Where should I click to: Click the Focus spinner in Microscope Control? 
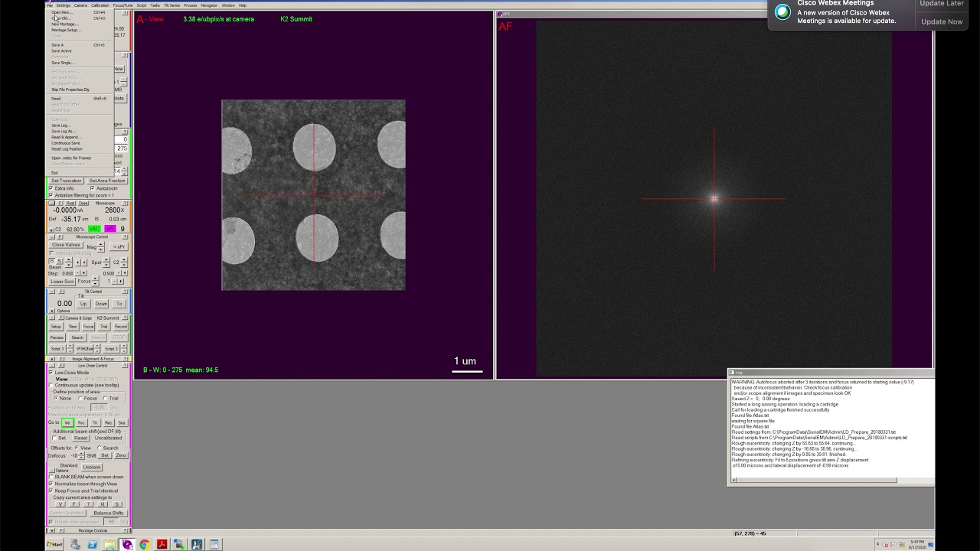tap(95, 281)
